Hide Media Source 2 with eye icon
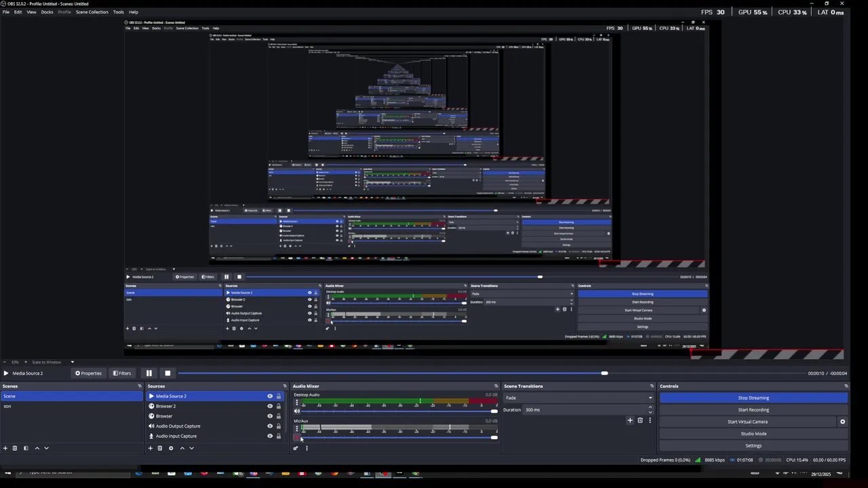Viewport: 868px width, 488px height. (x=270, y=396)
